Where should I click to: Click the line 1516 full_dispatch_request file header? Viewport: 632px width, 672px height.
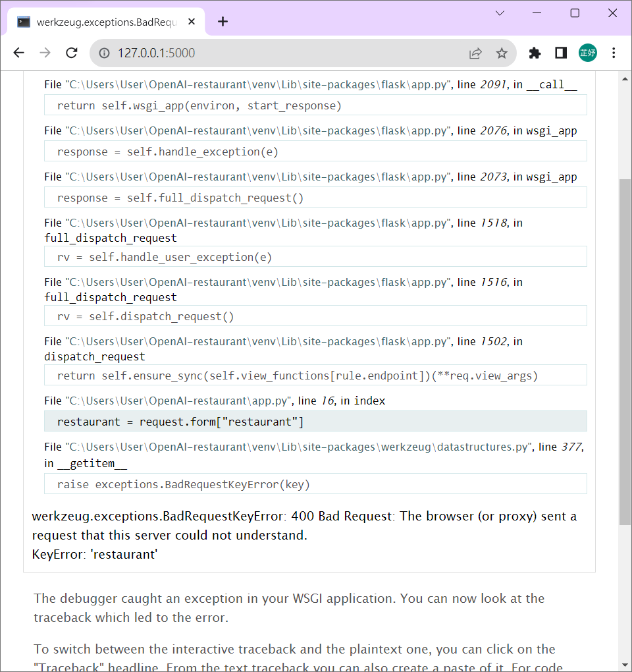point(284,290)
